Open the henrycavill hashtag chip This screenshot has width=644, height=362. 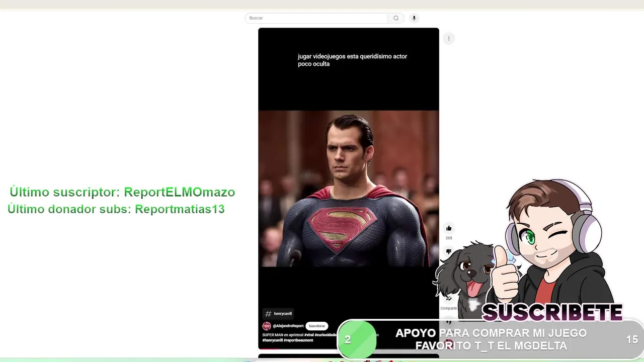point(278,314)
